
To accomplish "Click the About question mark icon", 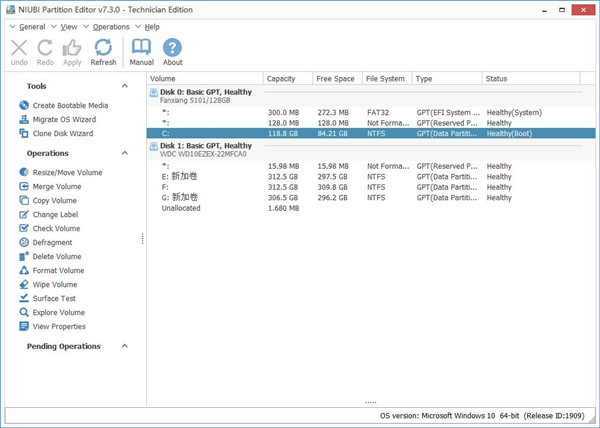I will pyautogui.click(x=172, y=47).
